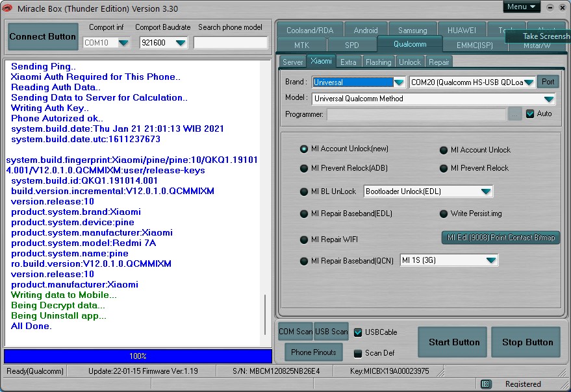Open the Brand Universal dropdown
This screenshot has width=571, height=392.
[x=399, y=82]
